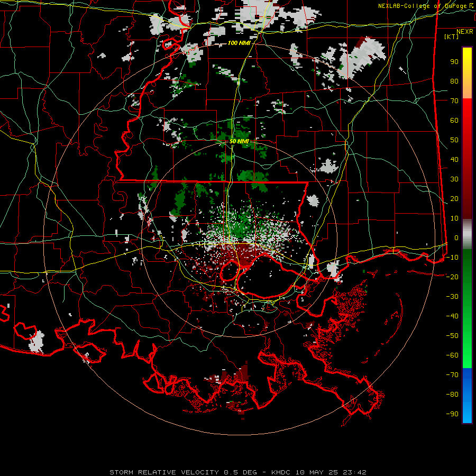Screen dimensions: 476x476
Task: Click the NEXLAB-College of DuPage header text
Action: (425, 6)
